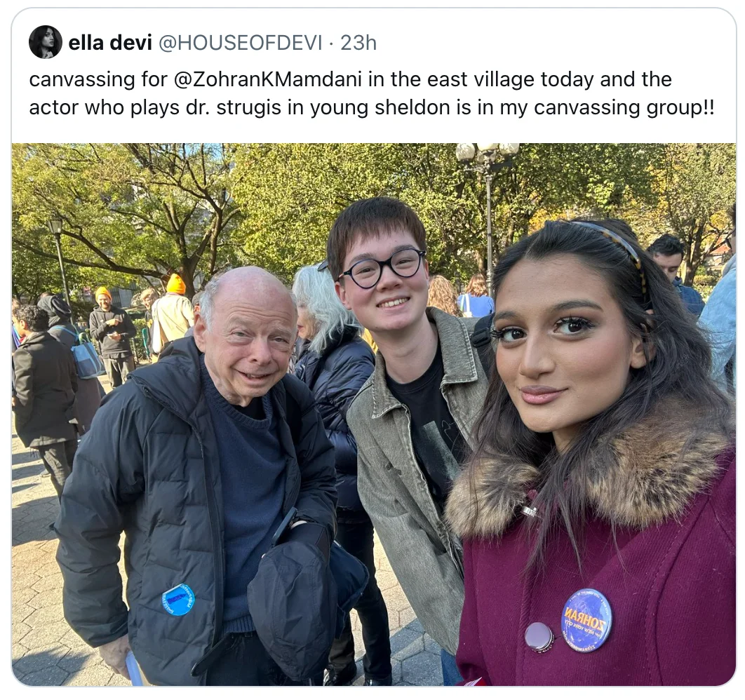
Task: Click ella devi's round profile avatar
Action: tap(46, 42)
